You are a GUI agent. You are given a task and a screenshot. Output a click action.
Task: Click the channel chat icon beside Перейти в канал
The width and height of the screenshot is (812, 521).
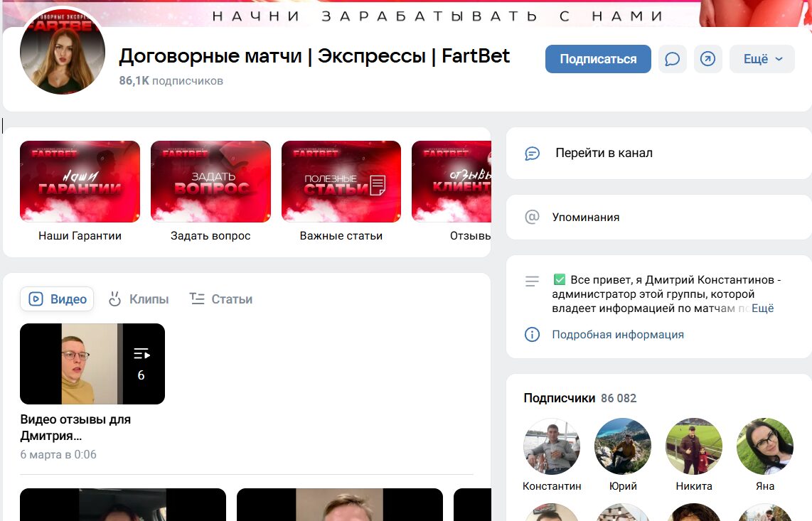533,154
